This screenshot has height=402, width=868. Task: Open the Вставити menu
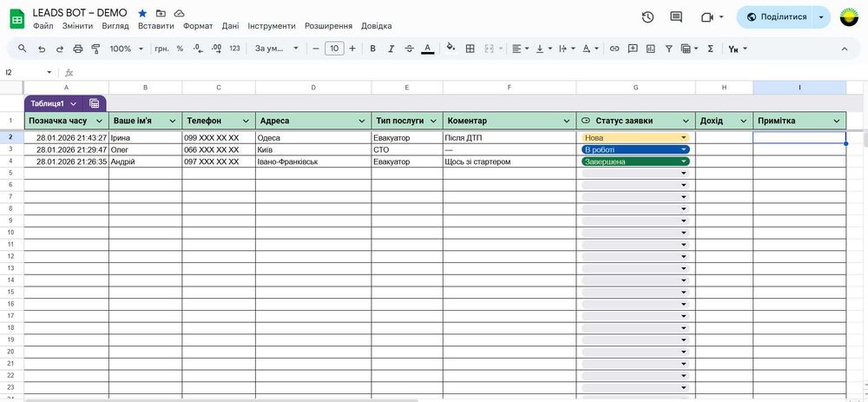[x=156, y=26]
